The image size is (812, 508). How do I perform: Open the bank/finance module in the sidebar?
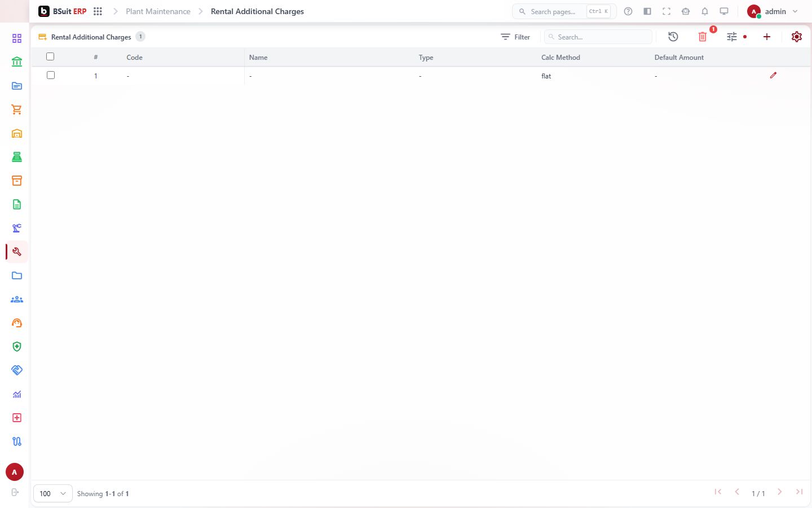pos(17,62)
